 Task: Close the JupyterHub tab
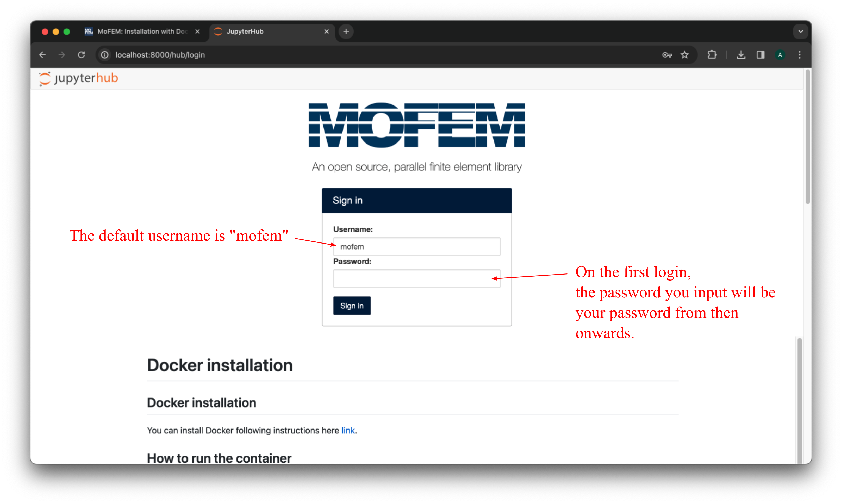(326, 32)
